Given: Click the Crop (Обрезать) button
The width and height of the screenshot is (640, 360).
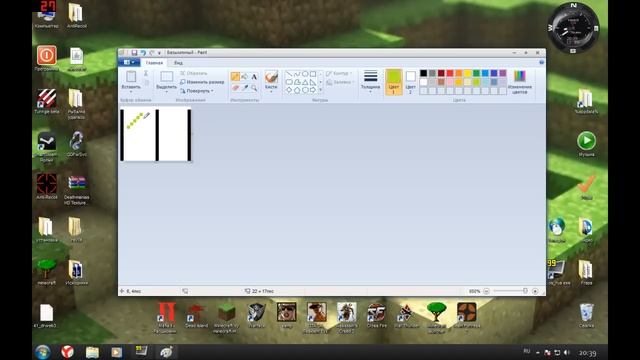Looking at the screenshot, I should (x=194, y=73).
